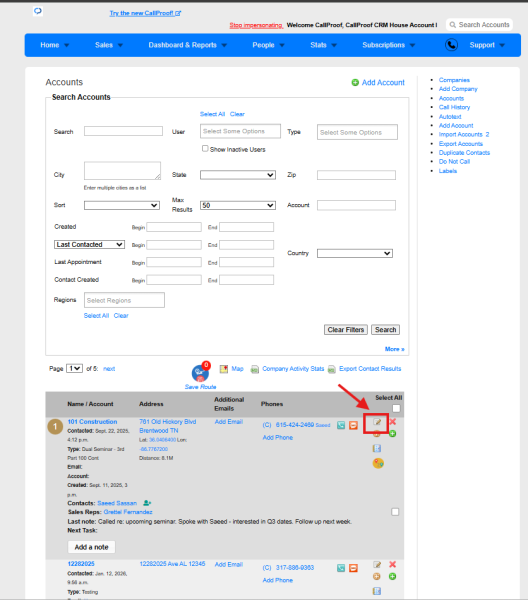Tick the Select All checkbox in table header

pyautogui.click(x=396, y=408)
